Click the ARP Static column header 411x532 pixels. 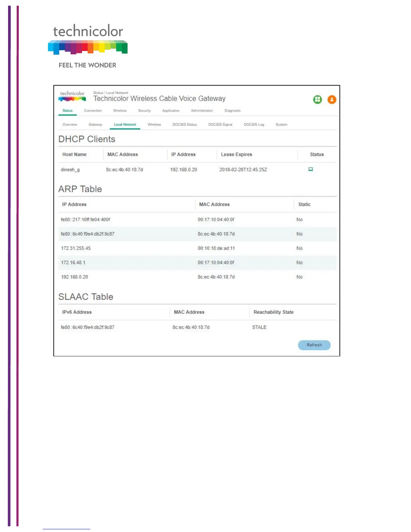pyautogui.click(x=305, y=205)
